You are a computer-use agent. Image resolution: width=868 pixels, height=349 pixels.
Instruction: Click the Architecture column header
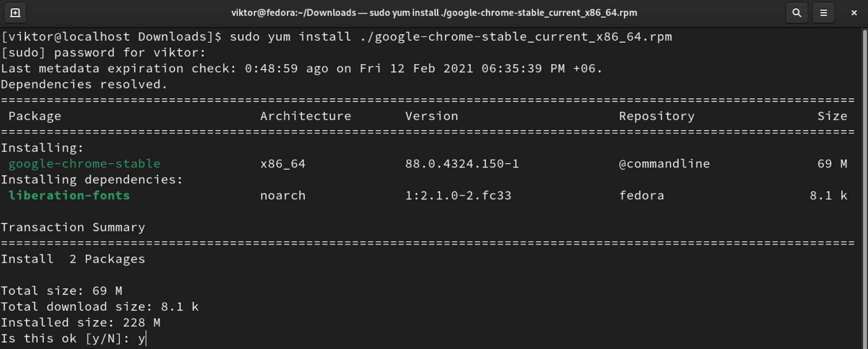(x=306, y=116)
